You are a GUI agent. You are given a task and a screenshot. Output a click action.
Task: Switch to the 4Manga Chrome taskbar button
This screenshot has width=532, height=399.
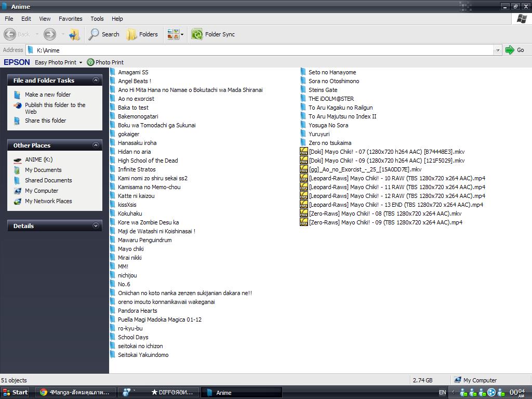point(75,393)
